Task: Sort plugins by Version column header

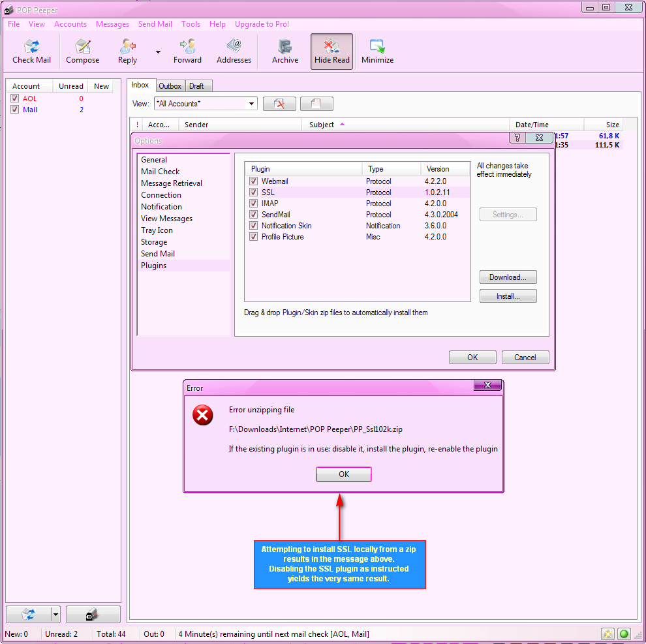Action: tap(446, 169)
